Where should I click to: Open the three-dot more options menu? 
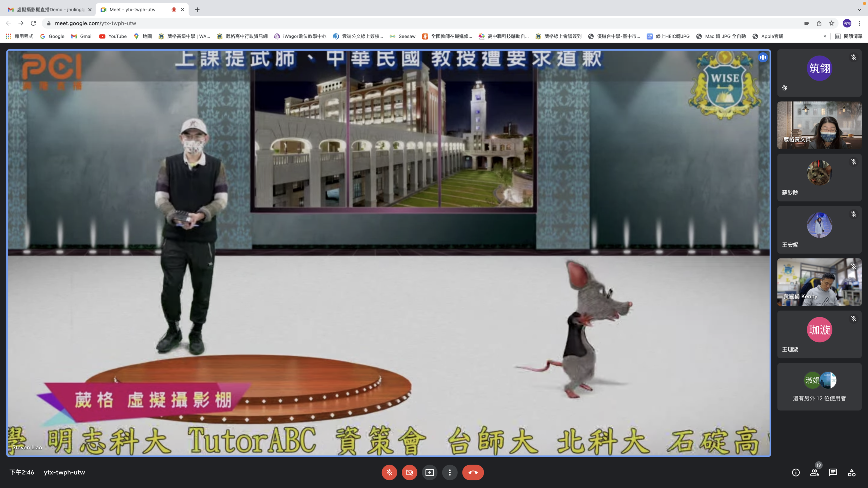pos(450,472)
